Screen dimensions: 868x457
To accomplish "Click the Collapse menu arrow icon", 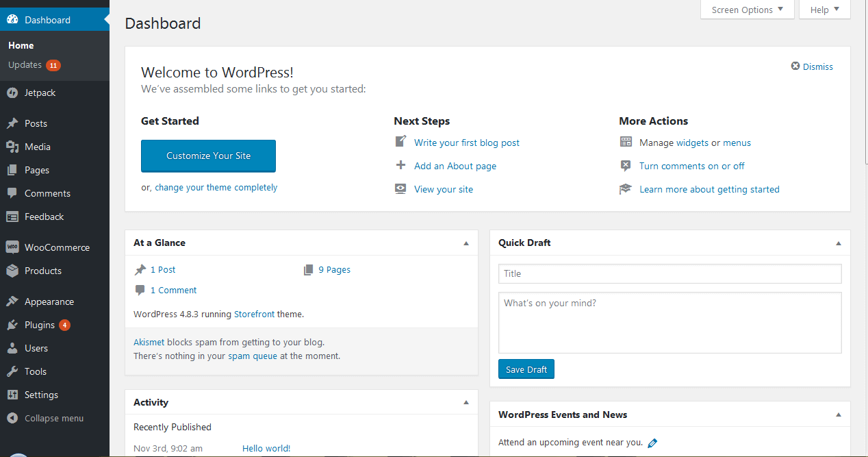I will pyautogui.click(x=12, y=418).
